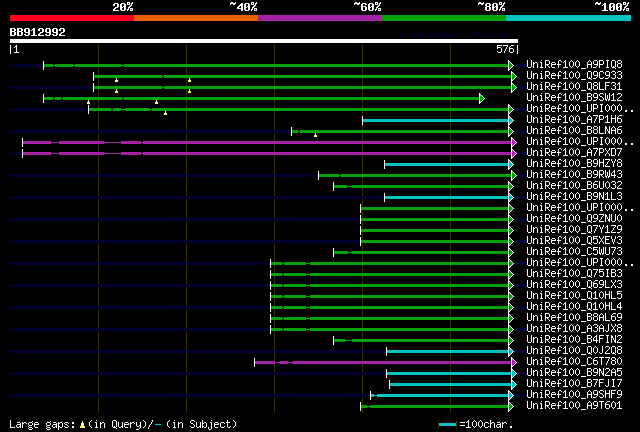Select the UniRef100_Q10HL4 subject label
640x432 pixels.
(x=574, y=307)
